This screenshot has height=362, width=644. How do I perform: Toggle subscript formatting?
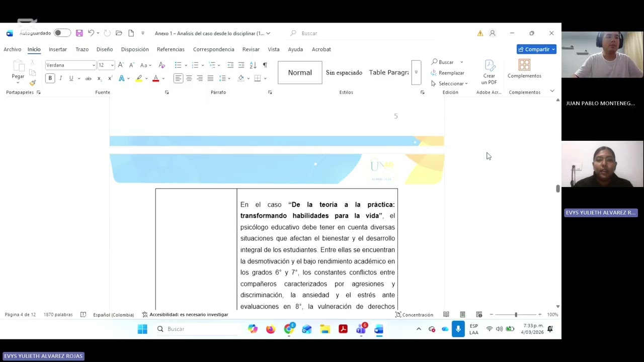pyautogui.click(x=99, y=78)
